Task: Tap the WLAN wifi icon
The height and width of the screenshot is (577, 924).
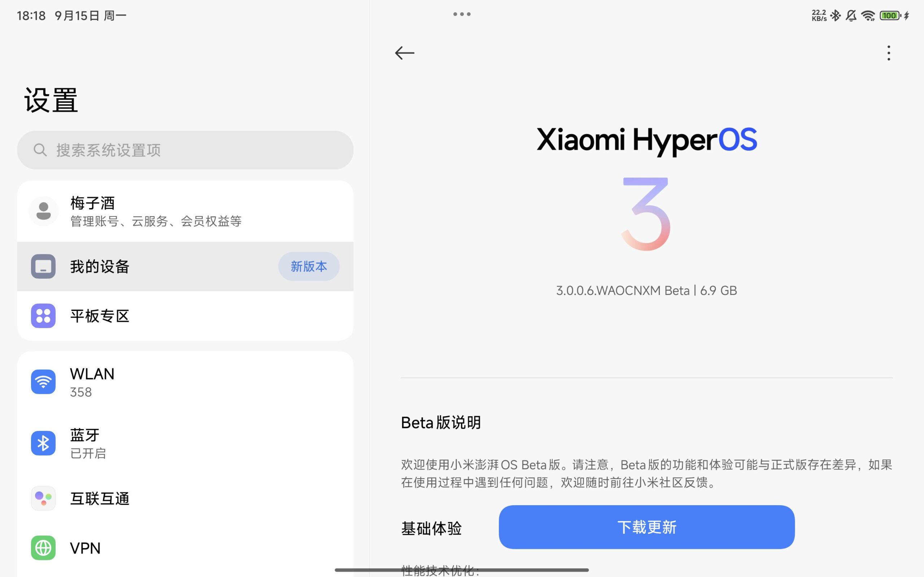Action: click(x=43, y=382)
